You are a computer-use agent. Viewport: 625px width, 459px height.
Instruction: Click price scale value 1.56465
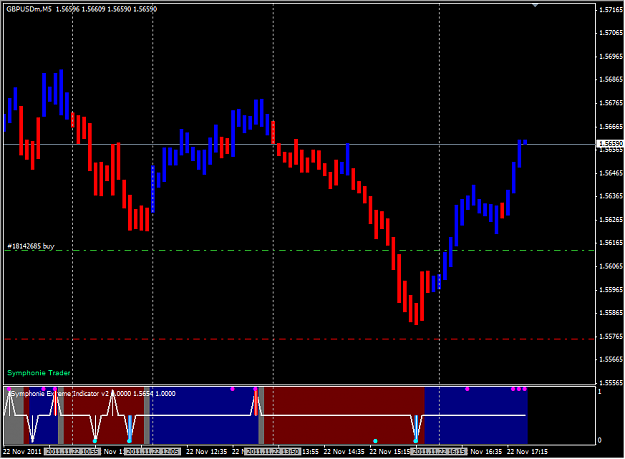coord(611,173)
